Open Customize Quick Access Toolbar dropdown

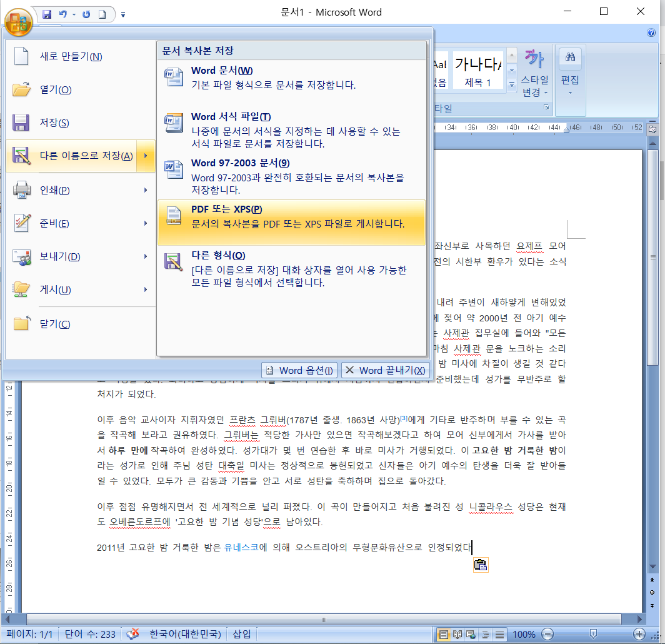(x=123, y=14)
